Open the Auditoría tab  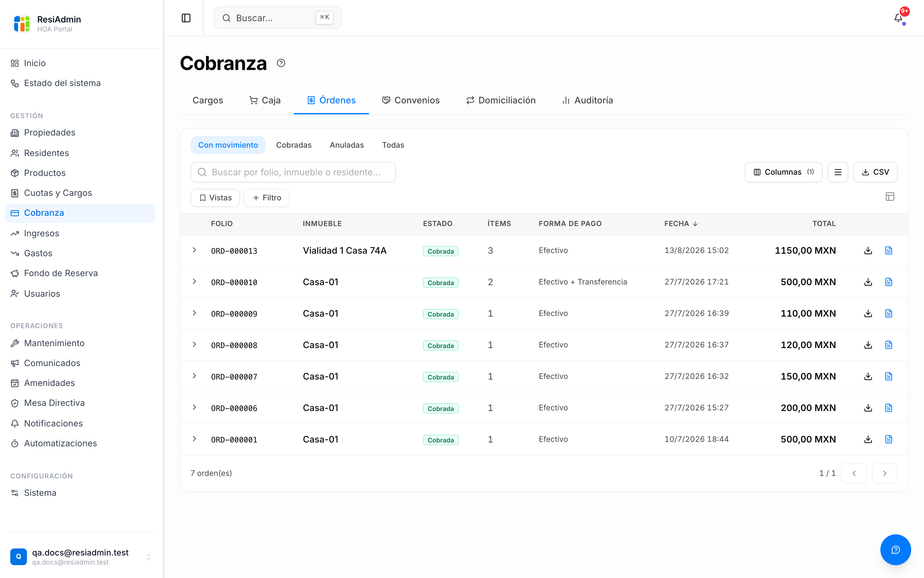click(x=588, y=100)
